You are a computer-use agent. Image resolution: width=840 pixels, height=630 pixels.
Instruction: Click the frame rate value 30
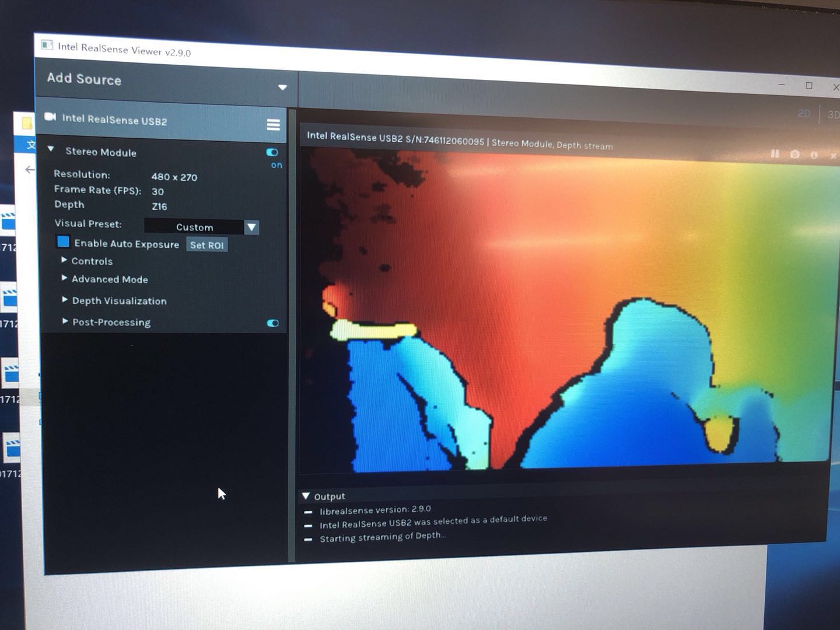[x=157, y=191]
